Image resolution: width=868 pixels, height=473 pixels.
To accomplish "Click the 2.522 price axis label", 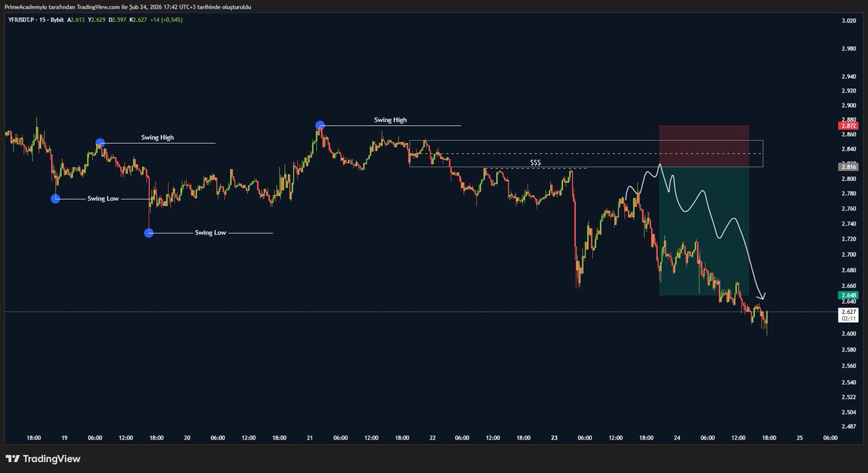I will point(848,398).
